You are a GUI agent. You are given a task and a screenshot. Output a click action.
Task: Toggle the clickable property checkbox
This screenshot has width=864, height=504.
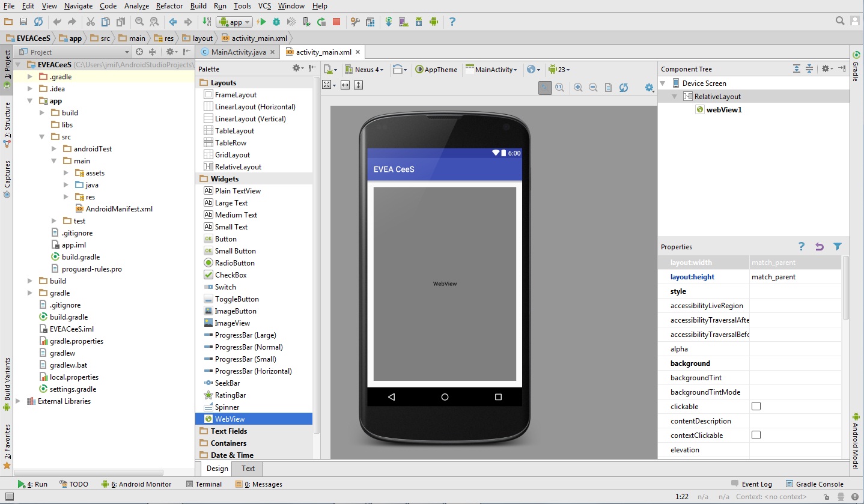(756, 407)
